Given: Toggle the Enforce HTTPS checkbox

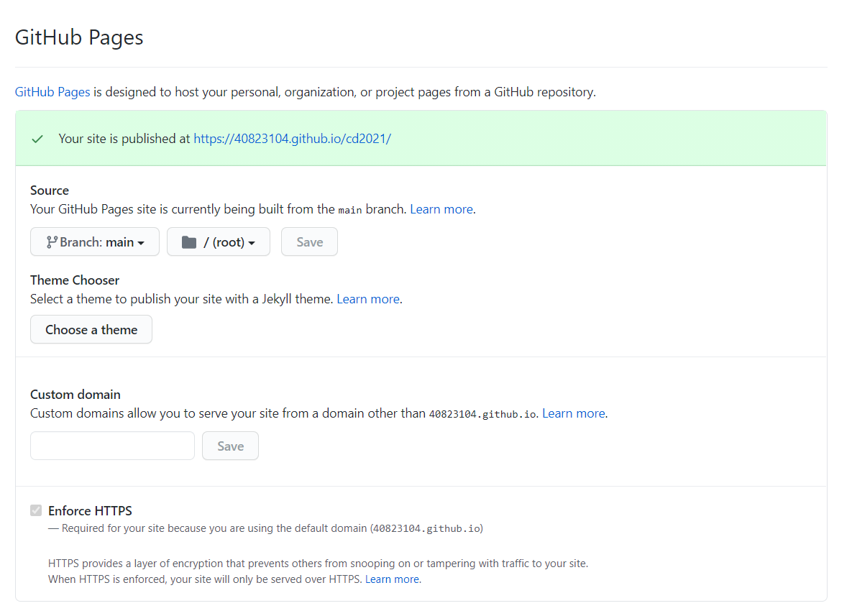Looking at the screenshot, I should pyautogui.click(x=36, y=510).
